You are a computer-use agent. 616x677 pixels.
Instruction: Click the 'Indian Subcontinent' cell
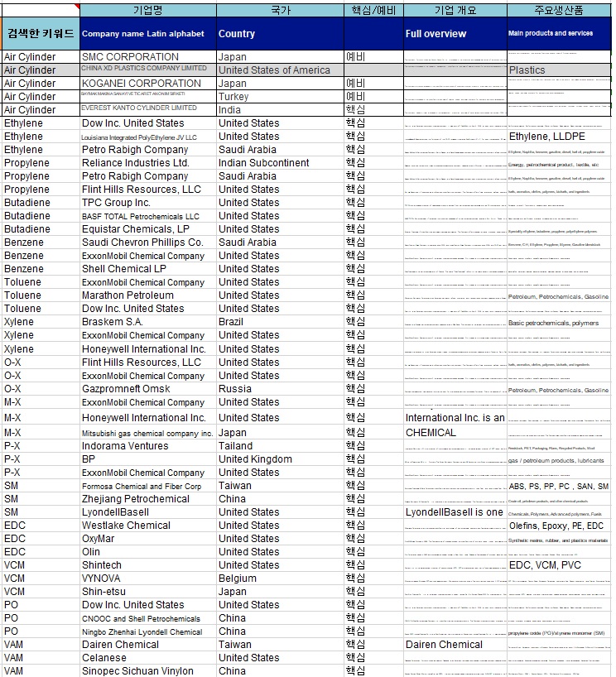coord(281,163)
